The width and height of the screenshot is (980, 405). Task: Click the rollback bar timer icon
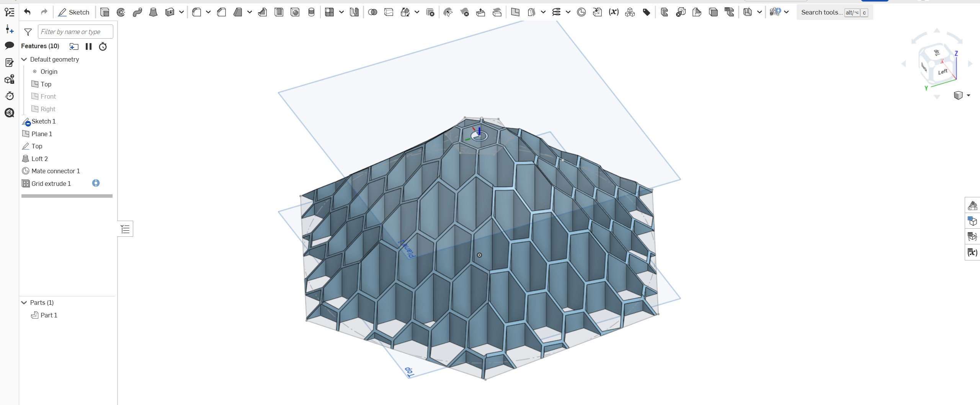click(x=102, y=46)
